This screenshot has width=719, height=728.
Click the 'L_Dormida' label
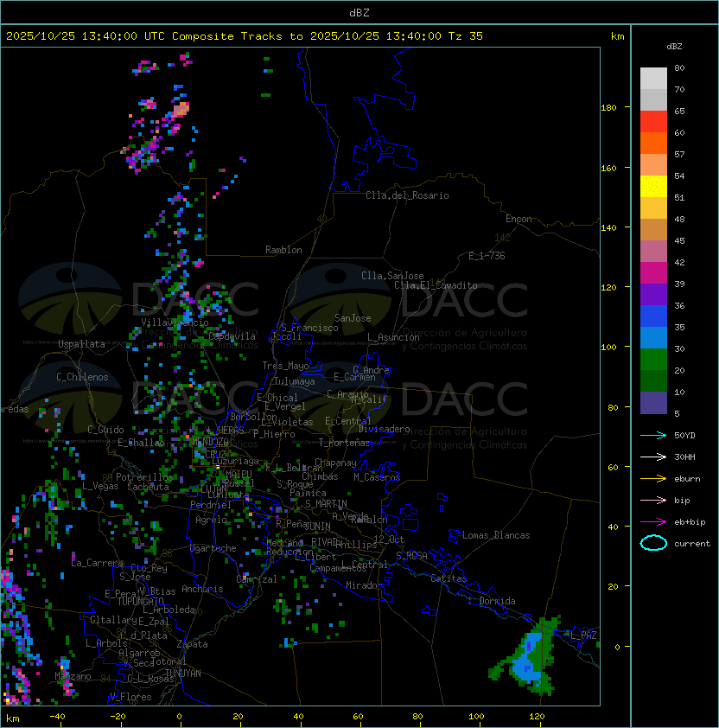point(492,601)
